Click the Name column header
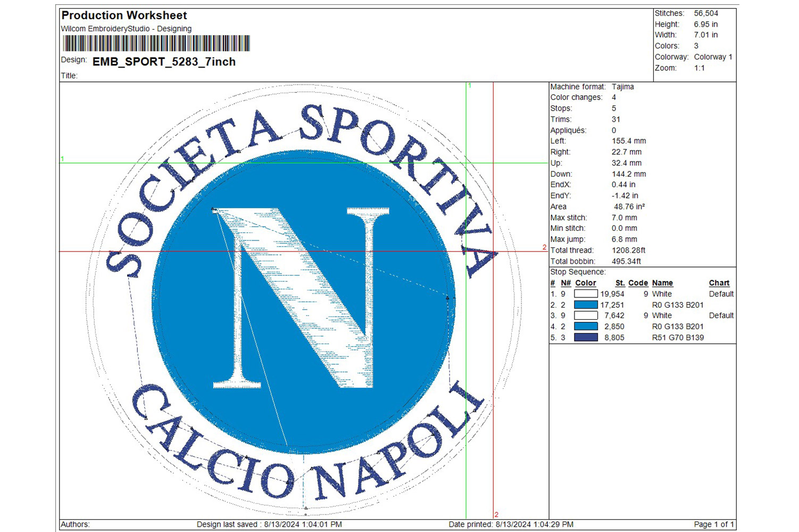Image resolution: width=799 pixels, height=532 pixels. [x=662, y=283]
